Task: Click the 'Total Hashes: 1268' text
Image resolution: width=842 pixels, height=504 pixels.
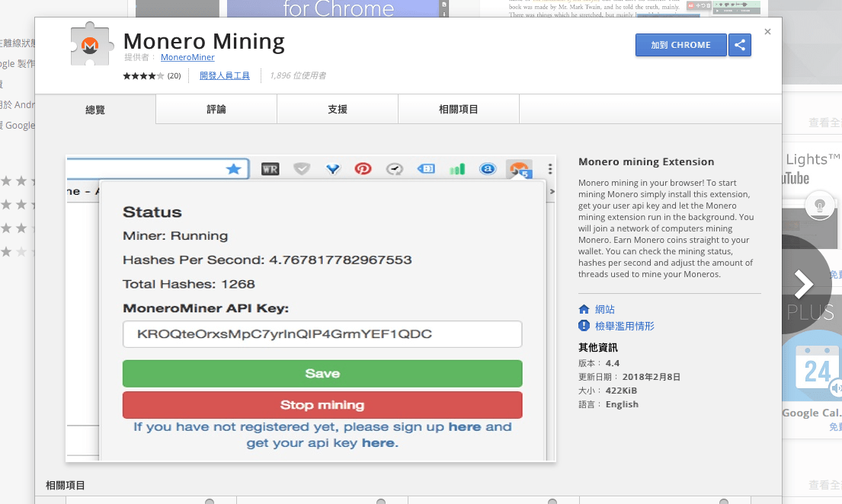Action: (x=188, y=284)
